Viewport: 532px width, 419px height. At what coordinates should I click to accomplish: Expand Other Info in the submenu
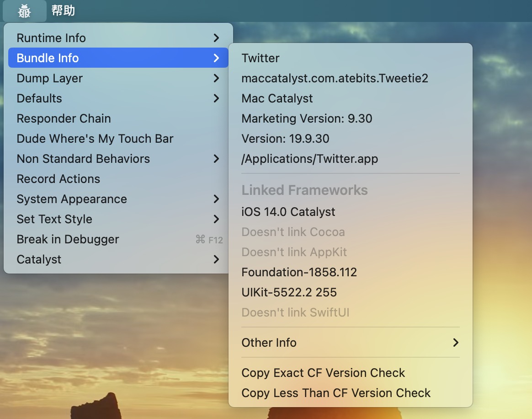350,343
